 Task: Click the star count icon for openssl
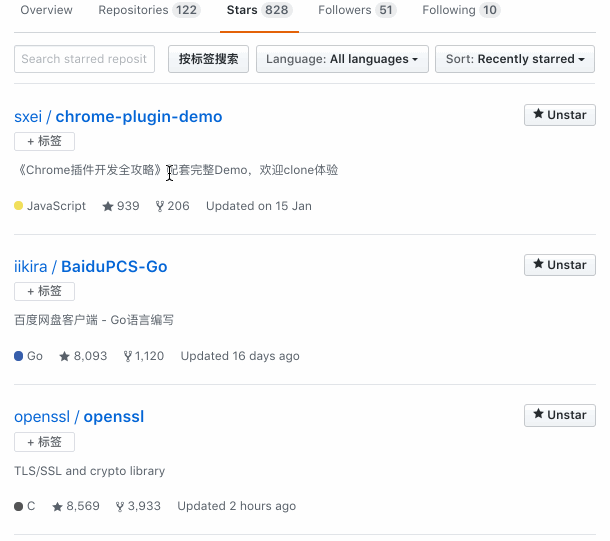[x=58, y=506]
